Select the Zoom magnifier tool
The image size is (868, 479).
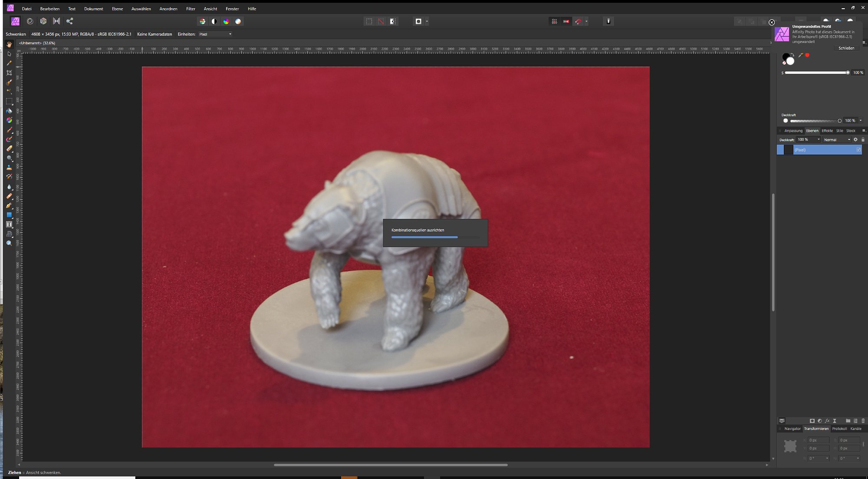[x=9, y=243]
